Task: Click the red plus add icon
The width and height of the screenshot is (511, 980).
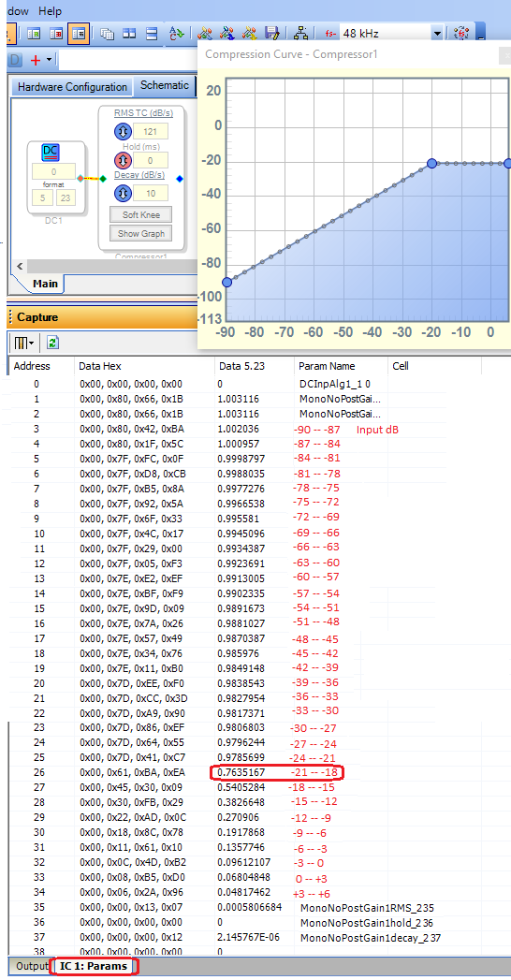Action: click(36, 61)
